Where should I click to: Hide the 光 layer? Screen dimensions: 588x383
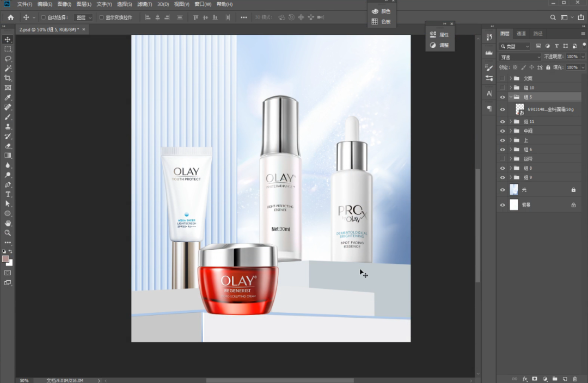[x=503, y=190]
